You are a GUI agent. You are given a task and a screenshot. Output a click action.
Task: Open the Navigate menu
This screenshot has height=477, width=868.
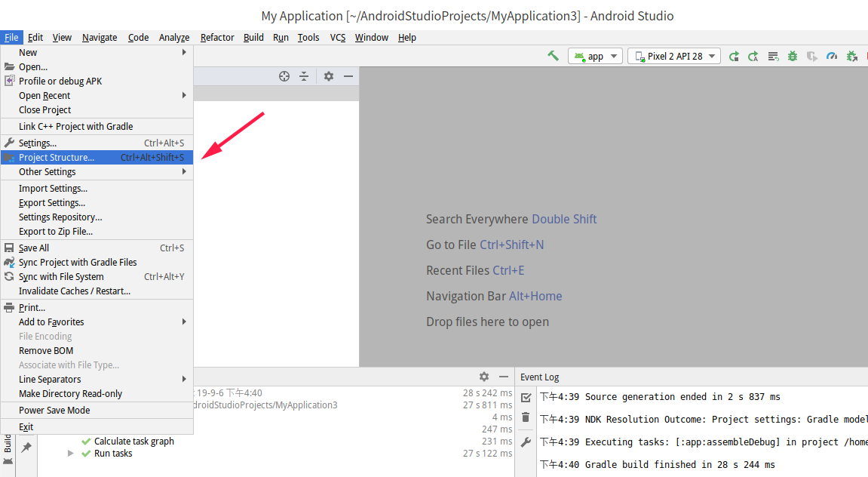[100, 38]
